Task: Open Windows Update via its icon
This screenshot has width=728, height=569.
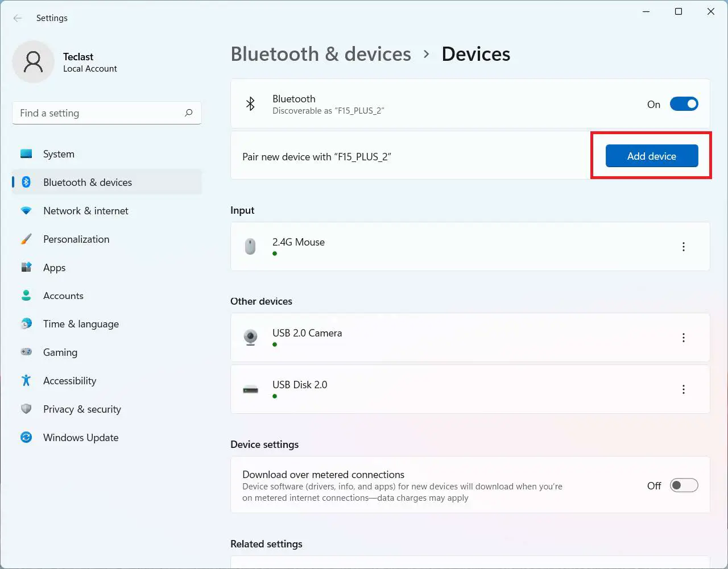Action: coord(26,438)
